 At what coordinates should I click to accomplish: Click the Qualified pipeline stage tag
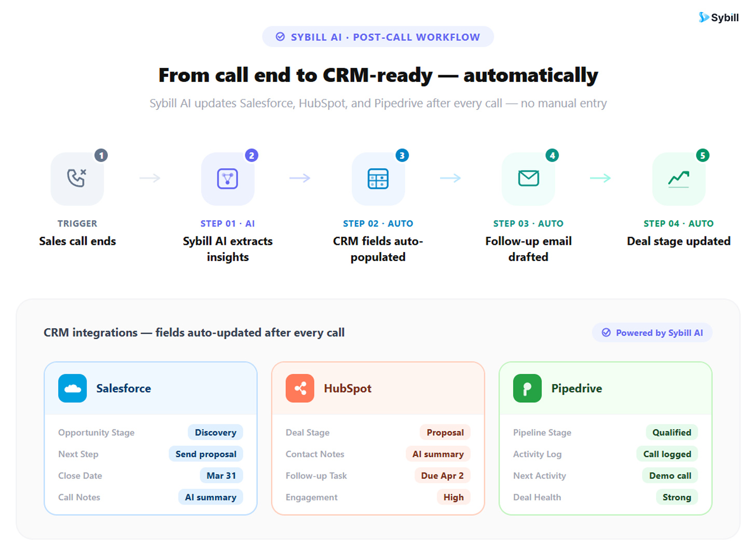671,432
